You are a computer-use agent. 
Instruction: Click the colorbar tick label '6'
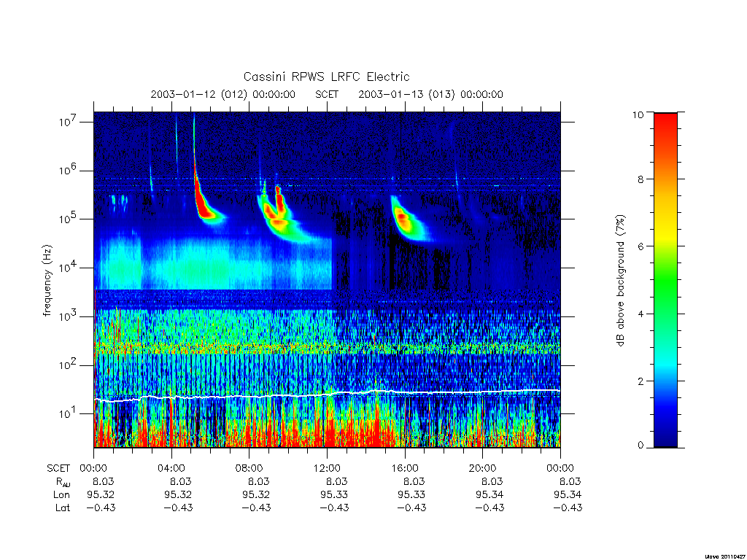(640, 246)
